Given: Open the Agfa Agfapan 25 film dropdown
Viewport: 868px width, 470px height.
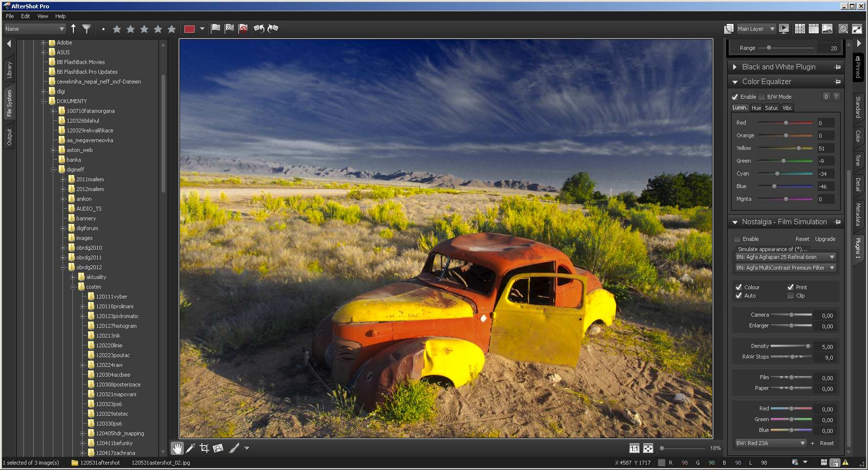Looking at the screenshot, I should point(785,257).
